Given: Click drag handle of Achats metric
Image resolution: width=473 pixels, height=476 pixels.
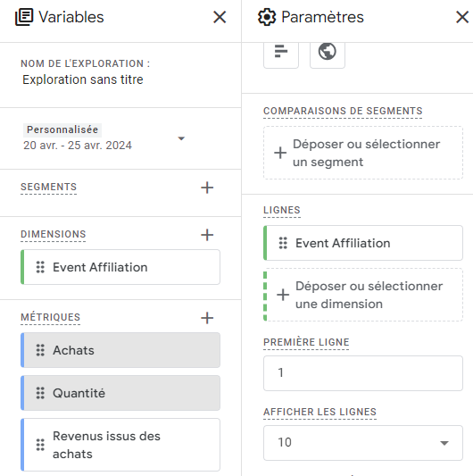Looking at the screenshot, I should pyautogui.click(x=40, y=350).
